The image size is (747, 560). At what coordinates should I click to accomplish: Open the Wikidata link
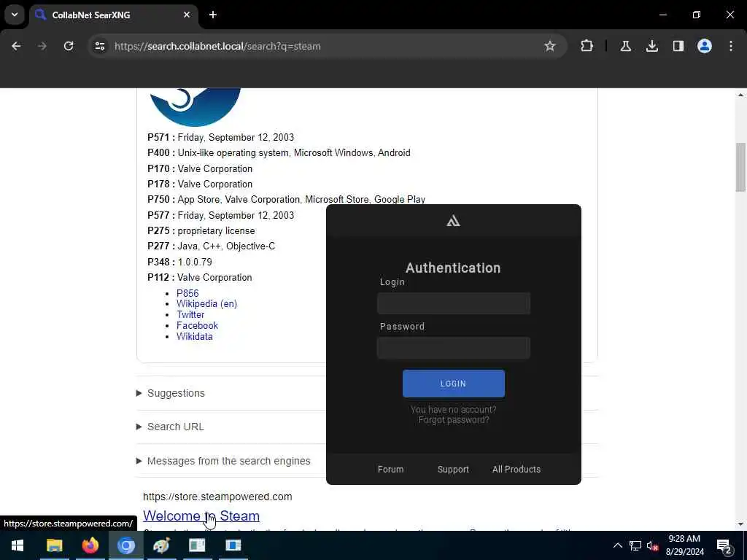click(194, 336)
